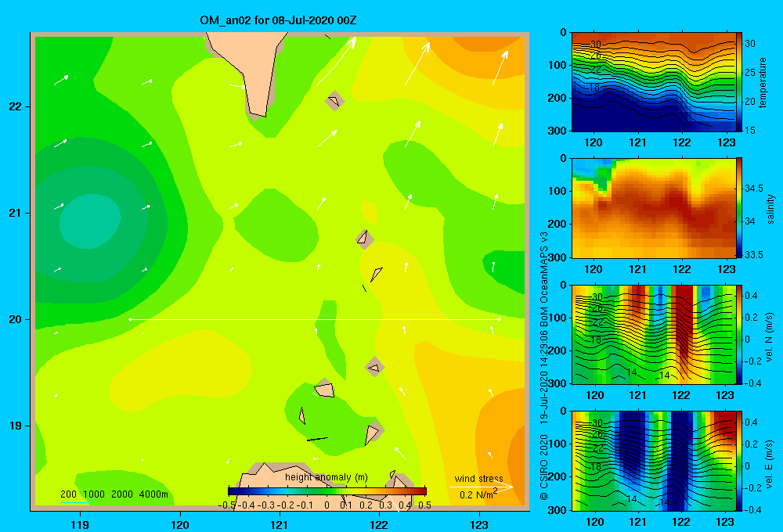Click the 'vel. E (m/s)' axis label

pyautogui.click(x=770, y=463)
